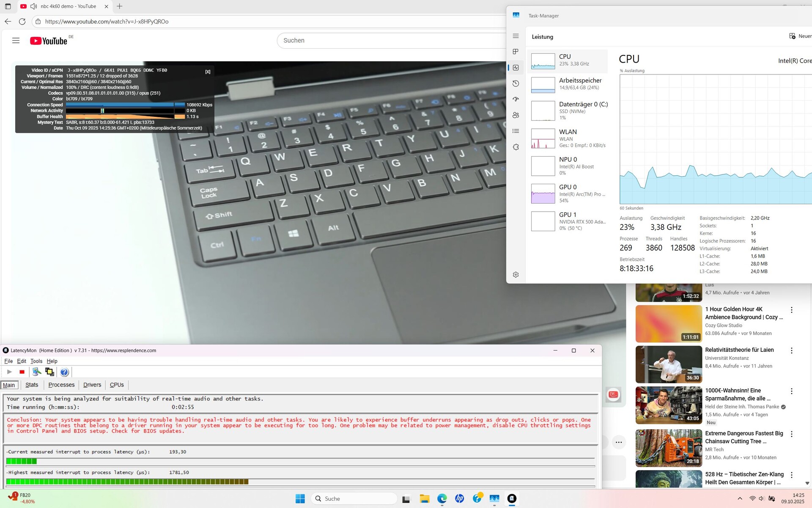The width and height of the screenshot is (812, 508).
Task: Open YouTube guide hamburger menu
Action: pyautogui.click(x=16, y=41)
